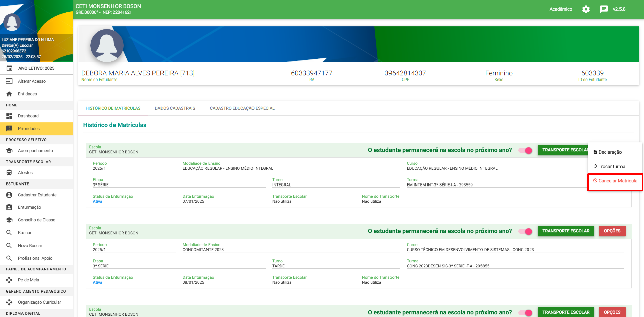Open OPÇÕES dropdown for the third enrollment
Viewport: 644px width, 317px height.
[612, 312]
